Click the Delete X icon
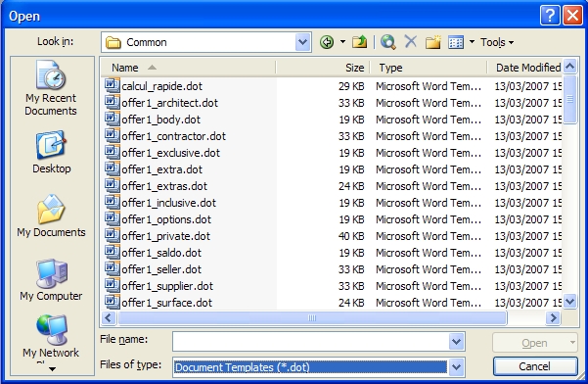Screen dimensions: 588x384 (411, 41)
